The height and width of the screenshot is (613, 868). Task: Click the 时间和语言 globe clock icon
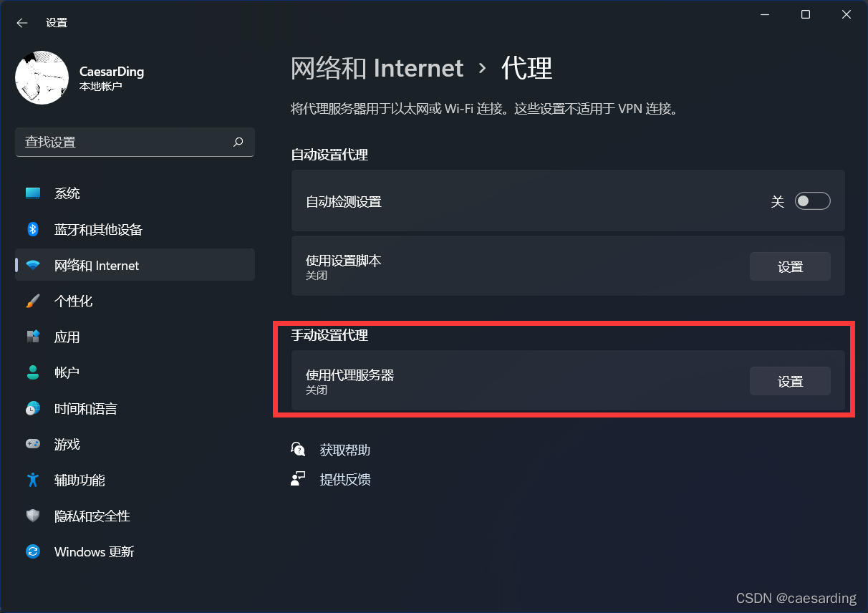point(33,408)
